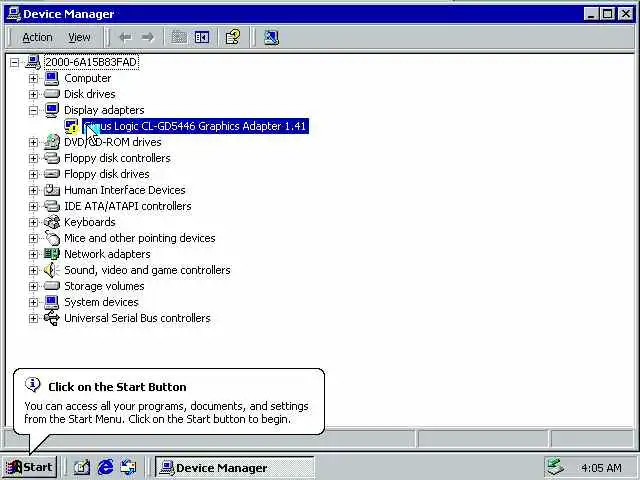Click Scan for hardware changes icon

(x=271, y=38)
